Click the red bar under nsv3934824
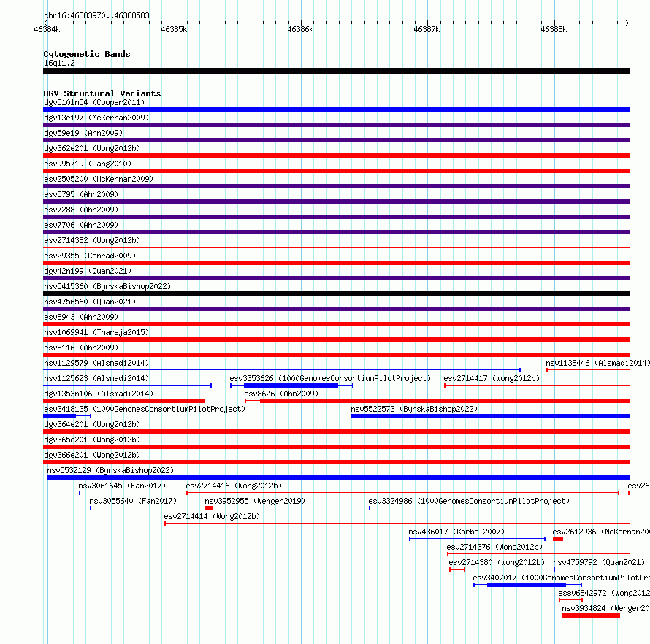650x644 pixels. (x=591, y=616)
